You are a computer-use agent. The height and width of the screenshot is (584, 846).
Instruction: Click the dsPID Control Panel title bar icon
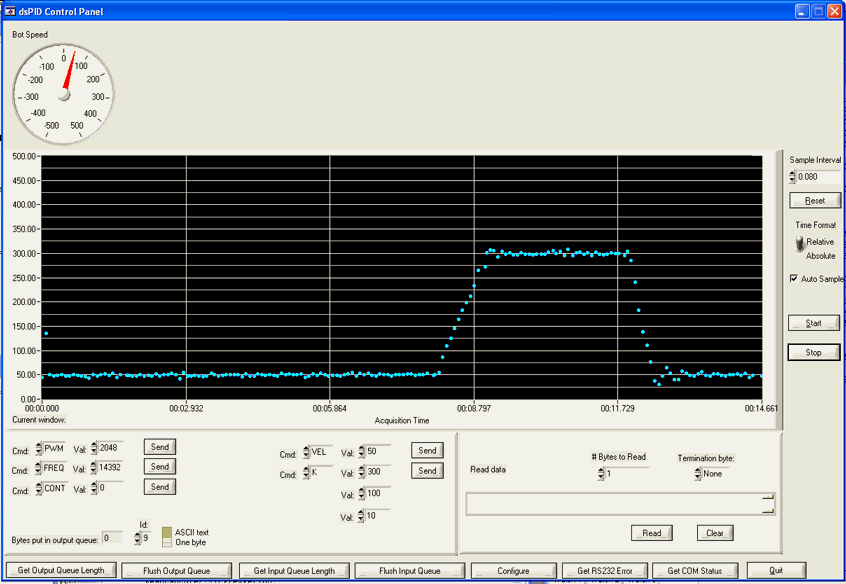[x=12, y=10]
